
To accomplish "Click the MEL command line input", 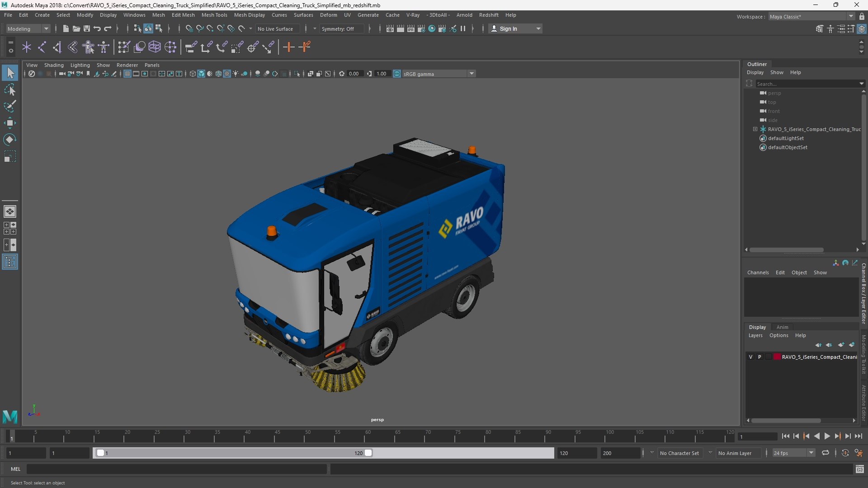I will pyautogui.click(x=176, y=469).
